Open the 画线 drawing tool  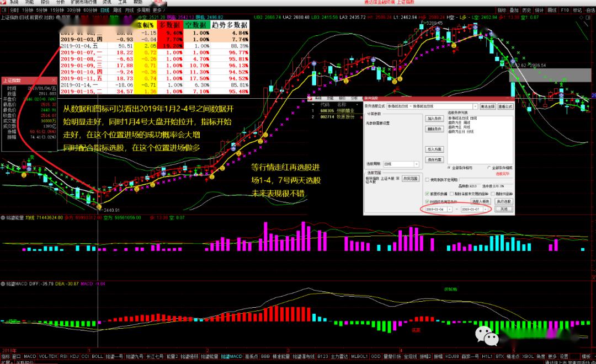pos(552,10)
